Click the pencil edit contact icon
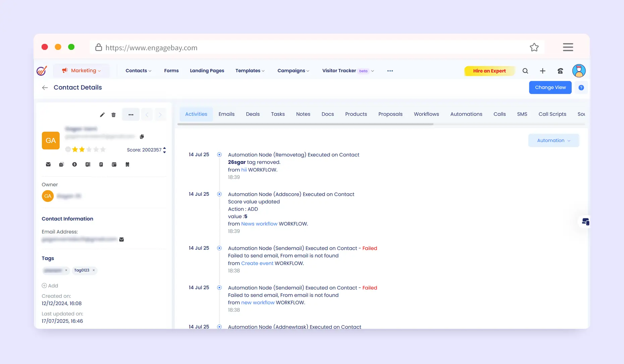 coord(102,115)
